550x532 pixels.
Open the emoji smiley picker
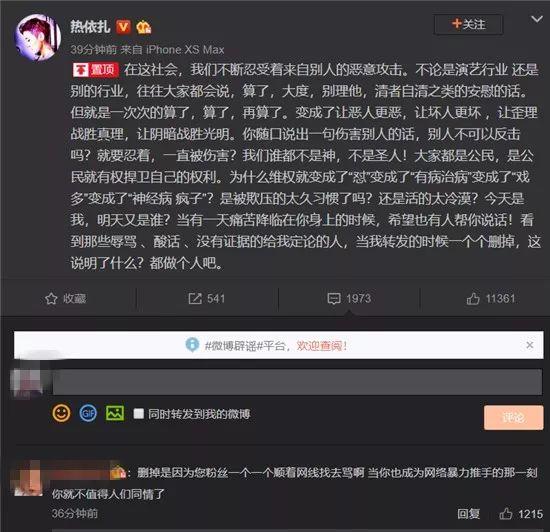[61, 413]
